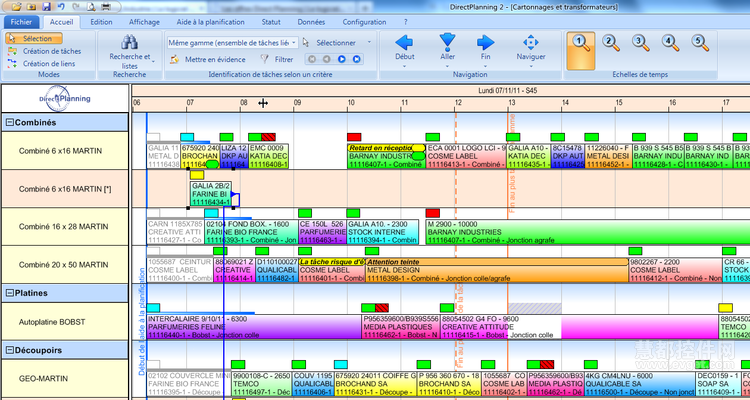This screenshot has width=750, height=400.
Task: Go to Début with left blue arrow
Action: click(x=404, y=43)
